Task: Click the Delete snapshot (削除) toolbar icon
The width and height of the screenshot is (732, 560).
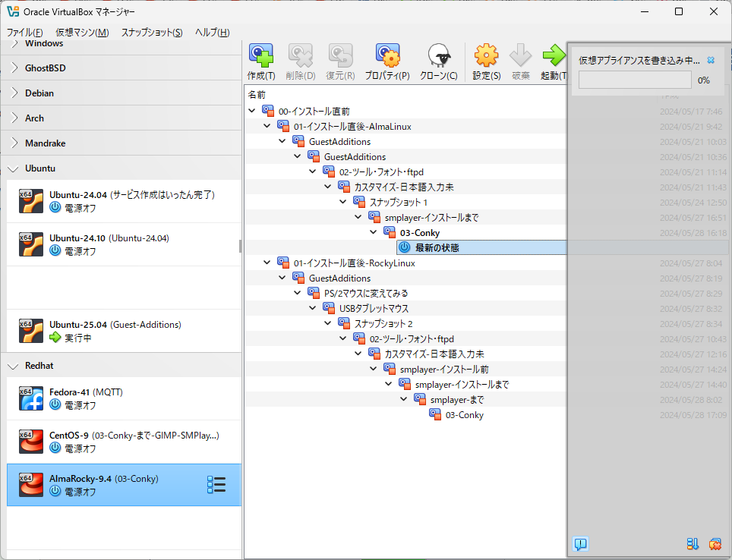Action: (300, 55)
